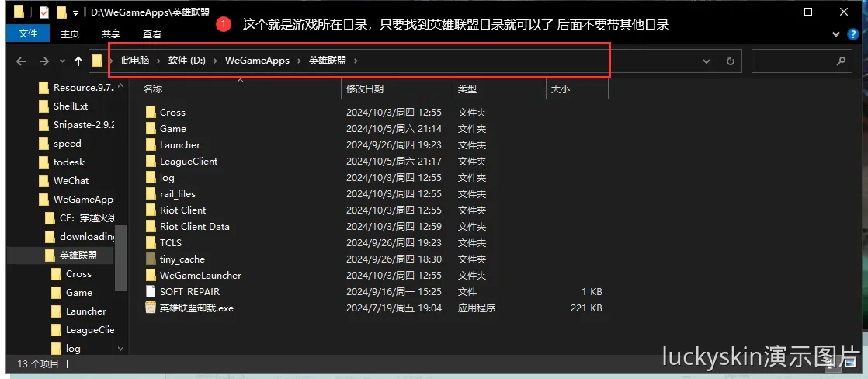This screenshot has width=868, height=379.
Task: Select the rail_files folder icon
Action: 151,194
